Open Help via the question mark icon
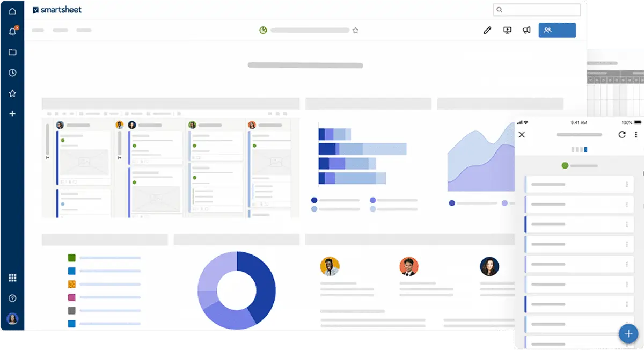644x350 pixels. click(x=12, y=298)
